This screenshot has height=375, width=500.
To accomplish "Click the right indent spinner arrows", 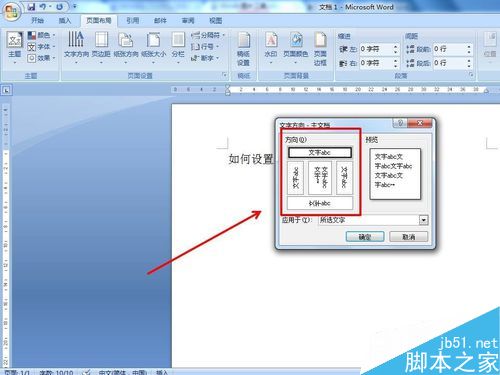I will [396, 63].
